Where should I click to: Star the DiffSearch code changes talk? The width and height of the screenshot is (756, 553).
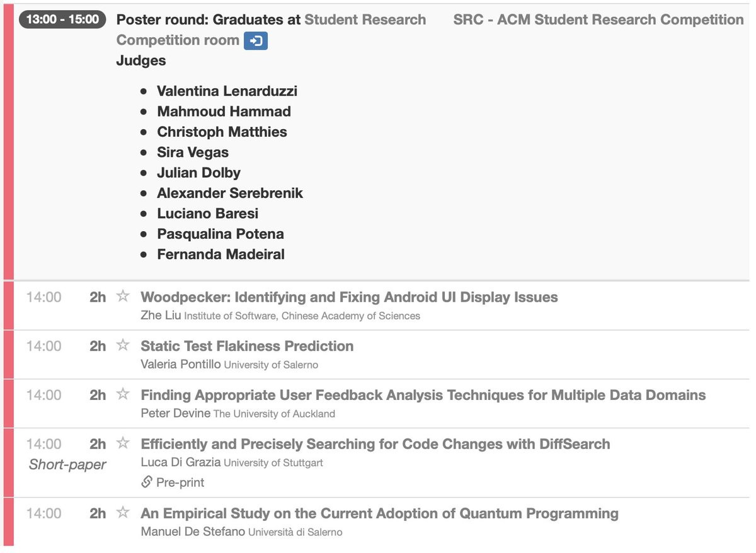123,444
